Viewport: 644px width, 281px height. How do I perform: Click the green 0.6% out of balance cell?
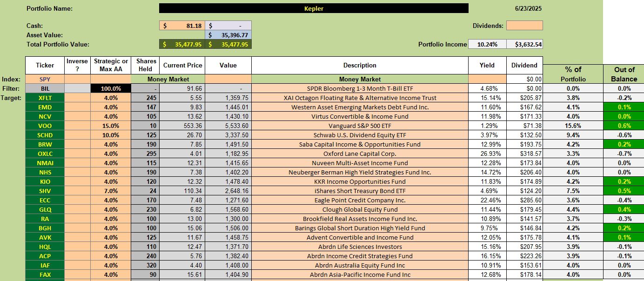[x=624, y=126]
